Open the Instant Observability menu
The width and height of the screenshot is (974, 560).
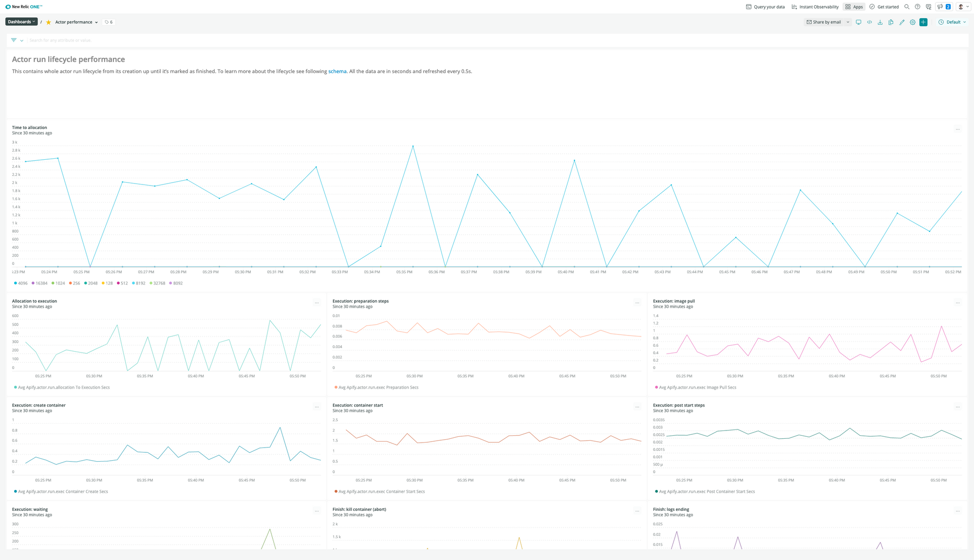click(815, 6)
